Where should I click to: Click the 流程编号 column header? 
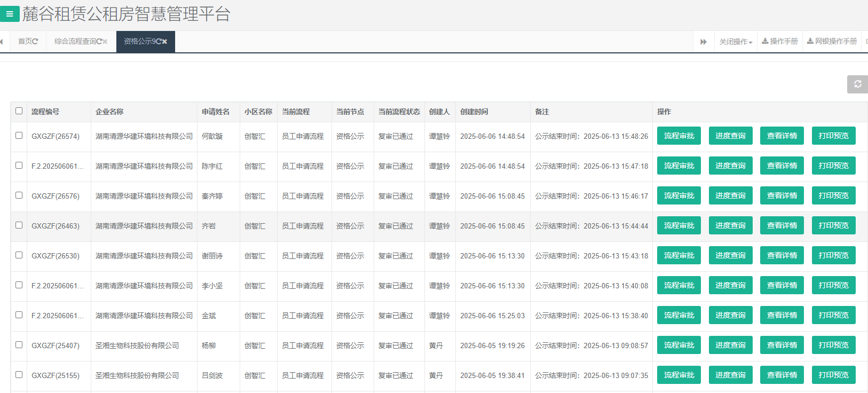tap(45, 112)
